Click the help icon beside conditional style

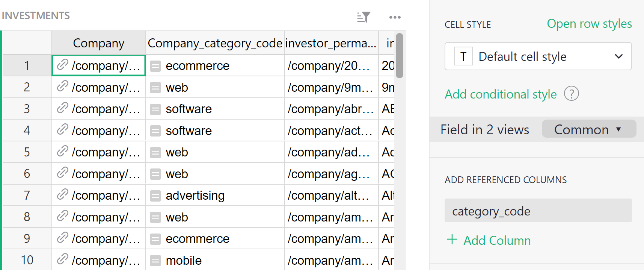[571, 94]
